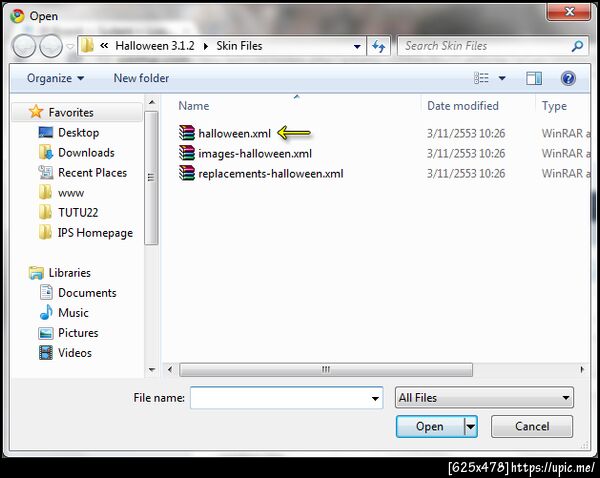Click the WinRAR icon of halloween.xml
The width and height of the screenshot is (600, 478).
[x=187, y=133]
